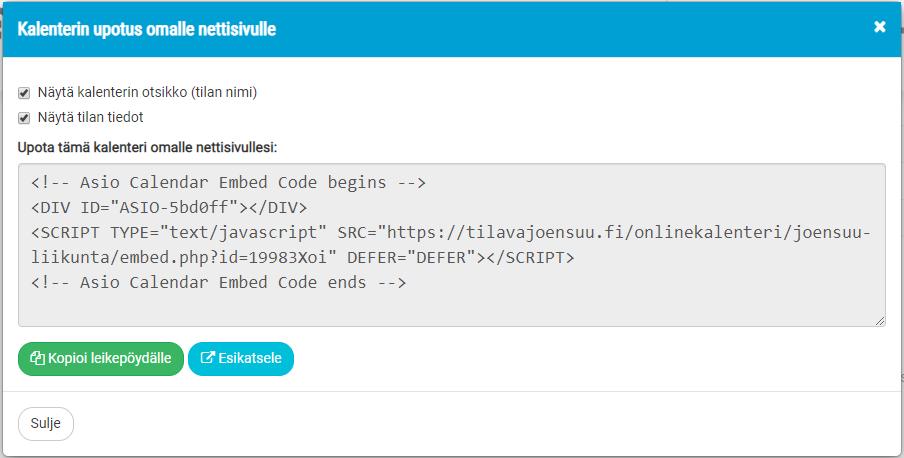Copy embed code with Kopioi leikepöydälle
This screenshot has width=904, height=458.
click(x=101, y=359)
